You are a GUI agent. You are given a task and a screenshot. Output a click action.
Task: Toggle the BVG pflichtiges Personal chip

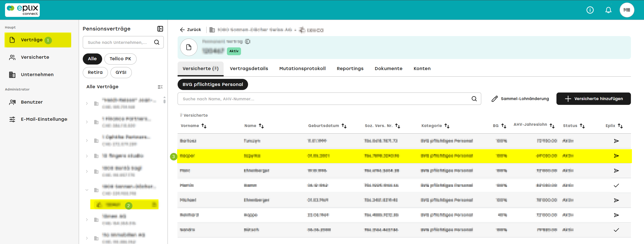213,84
